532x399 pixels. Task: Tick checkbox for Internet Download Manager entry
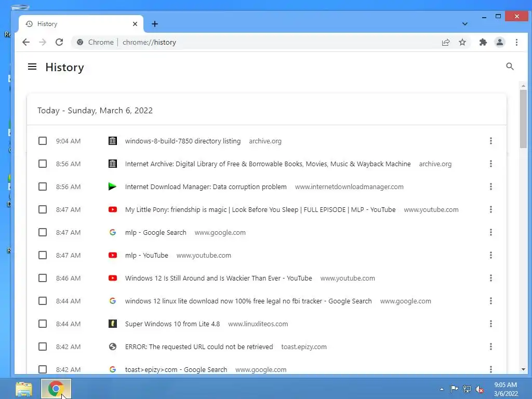coord(43,187)
